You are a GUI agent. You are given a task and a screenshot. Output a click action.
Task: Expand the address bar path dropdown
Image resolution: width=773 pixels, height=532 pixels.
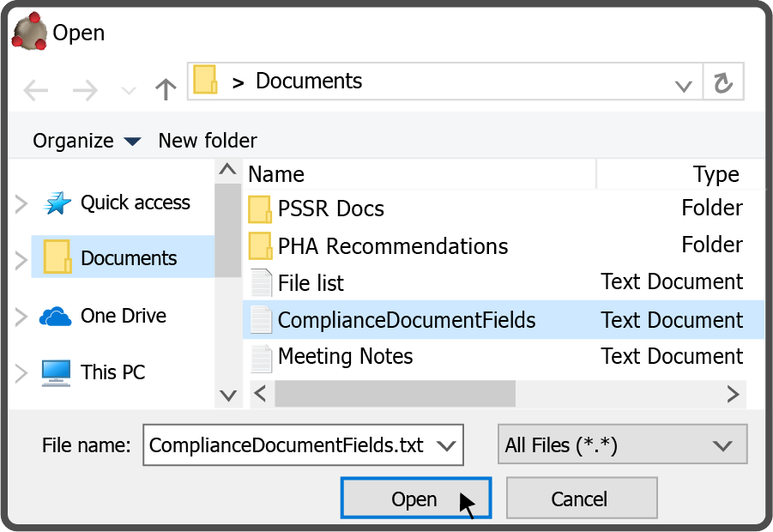683,85
